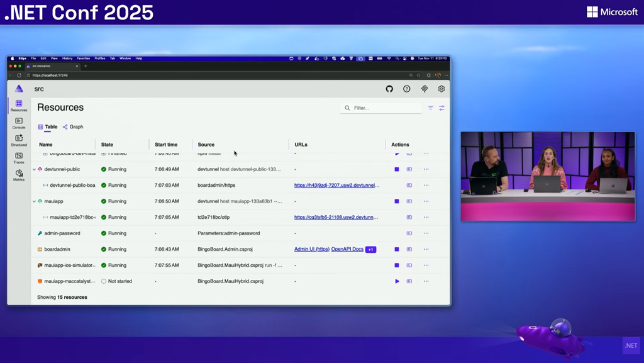Open the Console page in sidebar
The width and height of the screenshot is (644, 363).
(19, 123)
